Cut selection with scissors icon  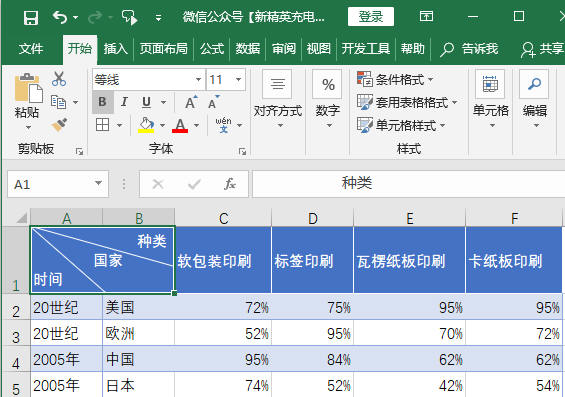[x=59, y=79]
